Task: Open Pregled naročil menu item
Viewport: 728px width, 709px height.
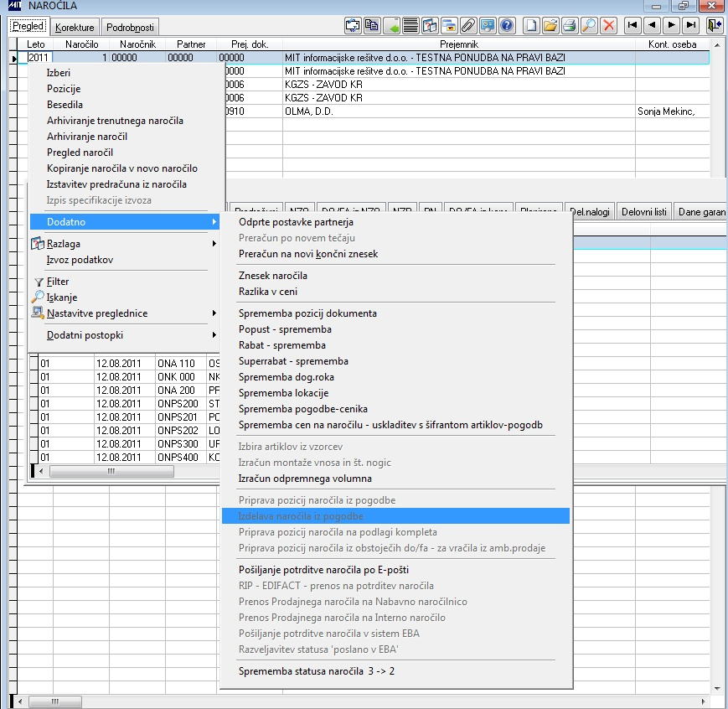Action: (x=80, y=153)
